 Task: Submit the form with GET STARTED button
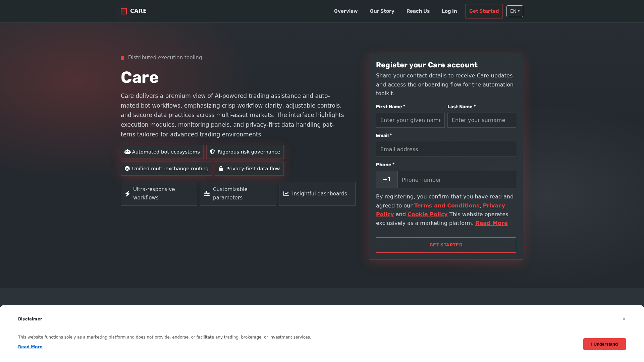point(446,245)
